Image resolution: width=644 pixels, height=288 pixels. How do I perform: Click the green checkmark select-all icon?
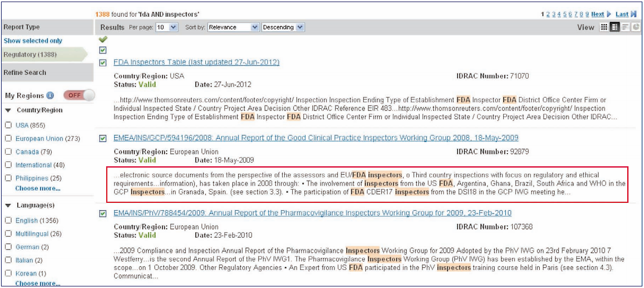coord(103,39)
